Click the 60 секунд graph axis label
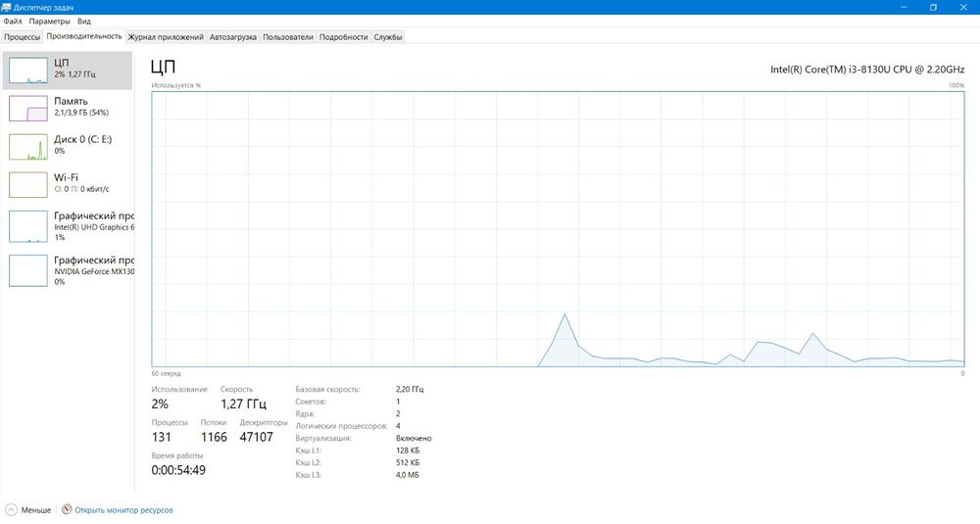 [x=167, y=373]
